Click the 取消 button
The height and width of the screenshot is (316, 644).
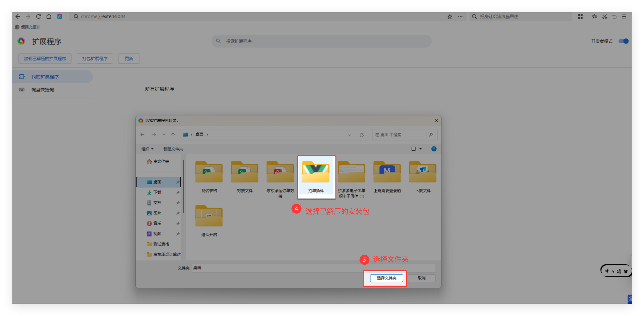(421, 278)
